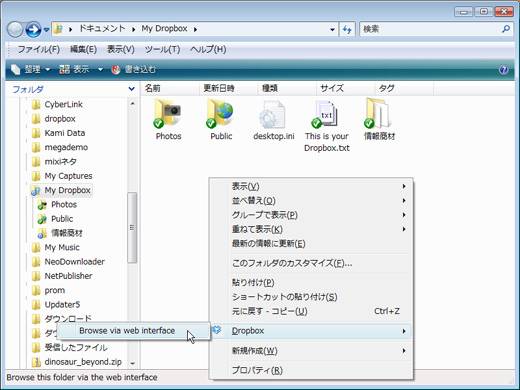This screenshot has width=520, height=390.
Task: Sort by タグ column header
Action: click(x=404, y=88)
